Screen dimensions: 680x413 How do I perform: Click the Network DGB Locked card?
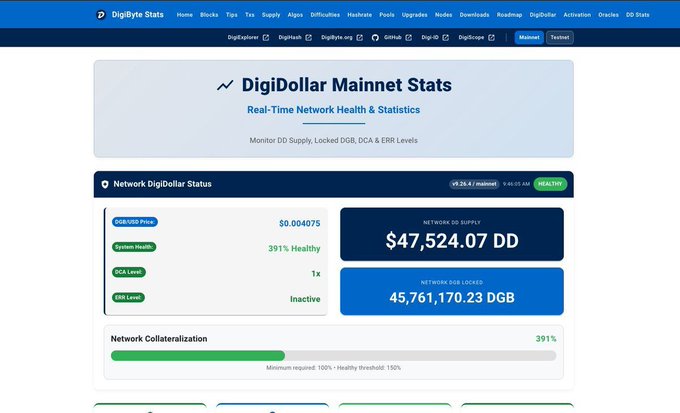[x=452, y=291]
